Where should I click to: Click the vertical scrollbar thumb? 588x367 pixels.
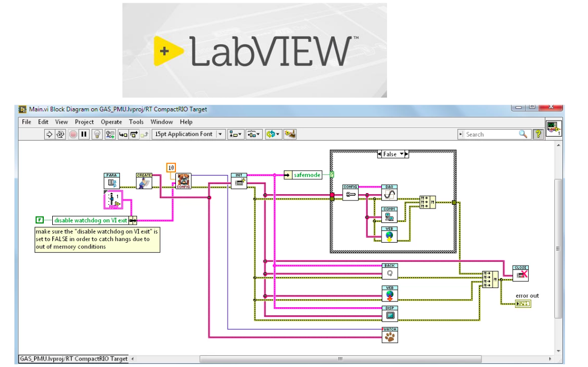(558, 248)
